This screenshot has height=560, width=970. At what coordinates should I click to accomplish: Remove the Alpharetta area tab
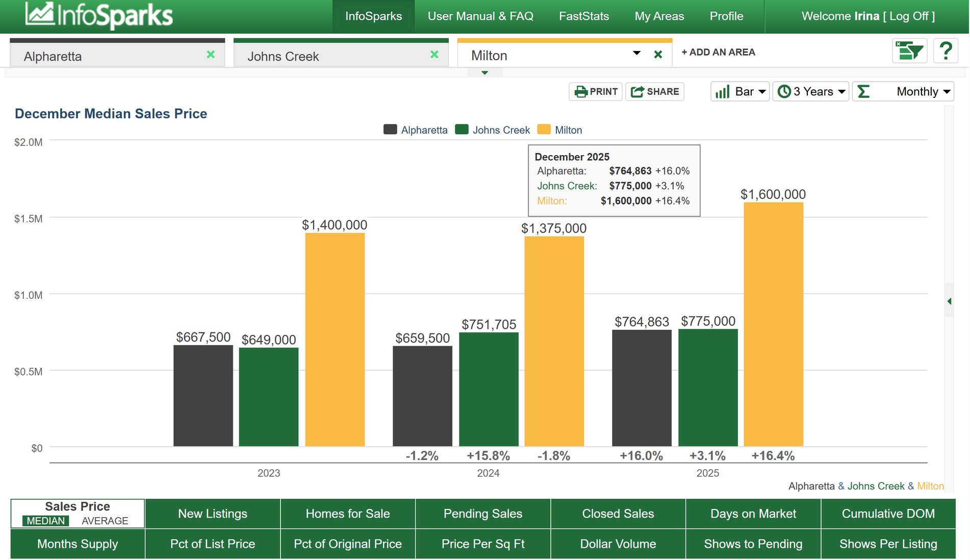[211, 55]
